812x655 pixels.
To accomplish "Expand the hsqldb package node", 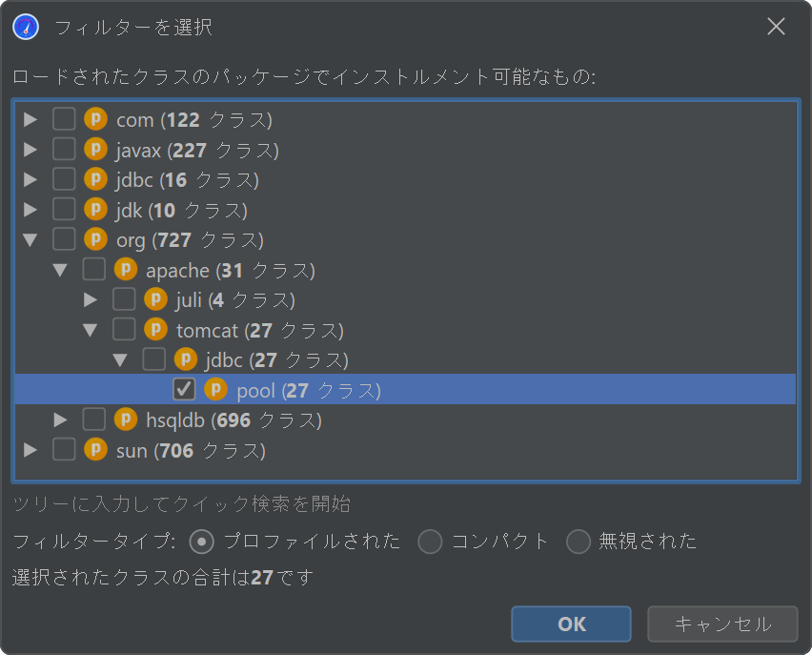I will coord(61,420).
